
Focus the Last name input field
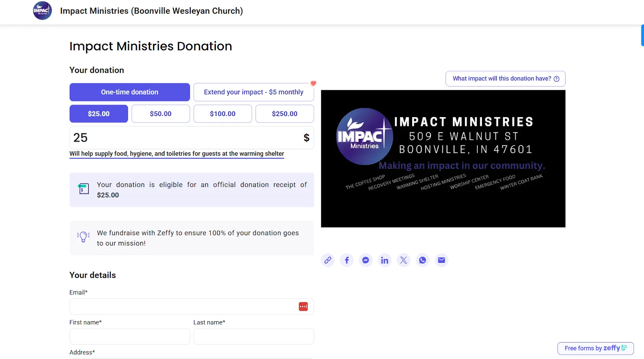pyautogui.click(x=254, y=336)
